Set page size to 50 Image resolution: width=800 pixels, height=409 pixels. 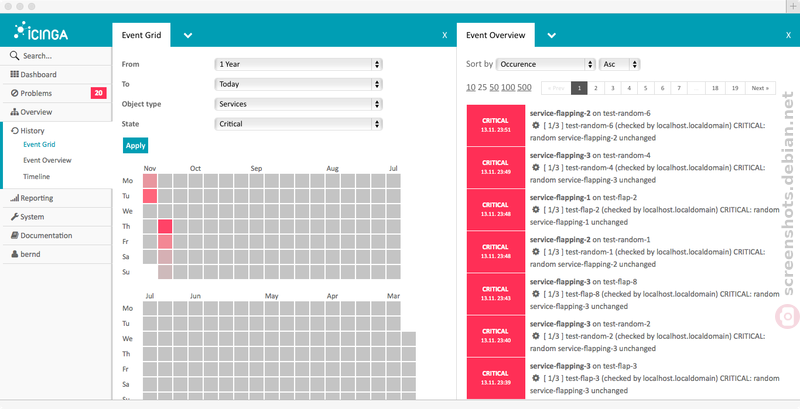pos(494,88)
